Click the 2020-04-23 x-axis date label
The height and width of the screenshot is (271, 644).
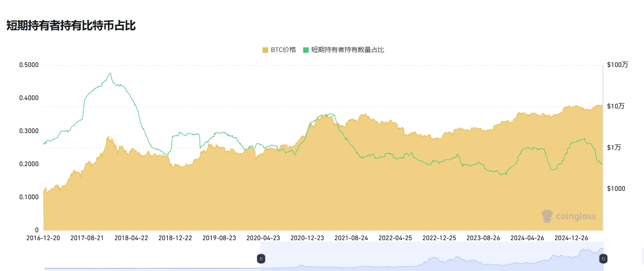click(263, 238)
